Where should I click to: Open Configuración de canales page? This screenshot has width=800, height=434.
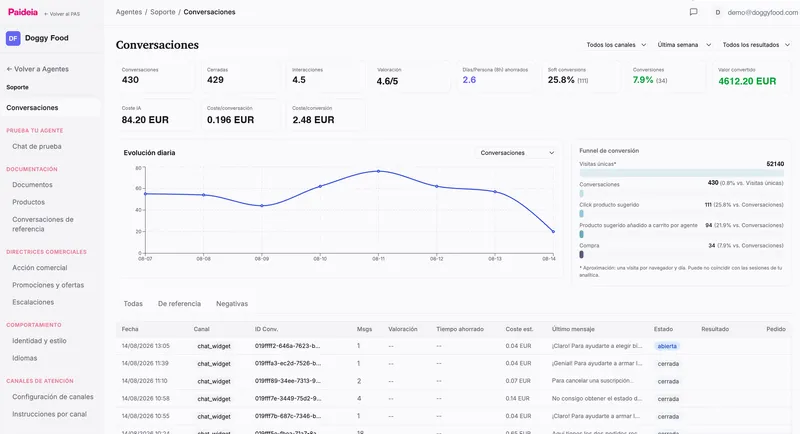[x=53, y=397]
